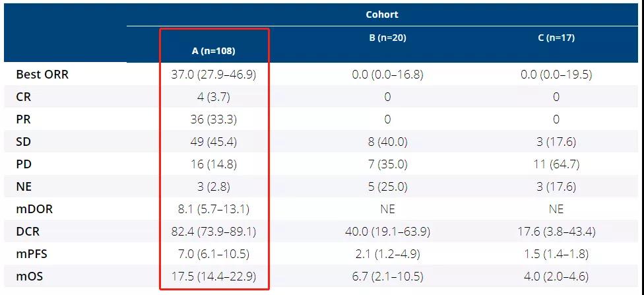
Task: Click the CR row label
Action: (x=24, y=97)
